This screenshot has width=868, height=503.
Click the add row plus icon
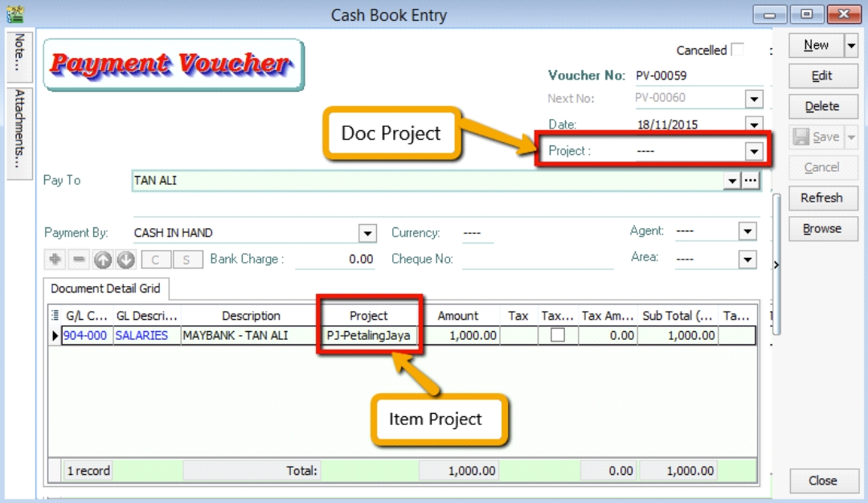55,260
